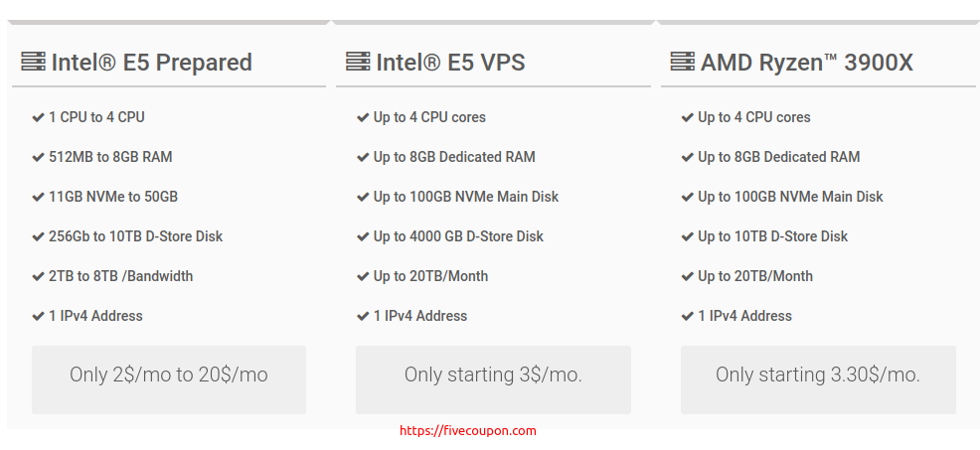Click checkmark beside 2TB to 8TB /Bandwidth
Image resolution: width=980 pixels, height=450 pixels.
pyautogui.click(x=38, y=276)
